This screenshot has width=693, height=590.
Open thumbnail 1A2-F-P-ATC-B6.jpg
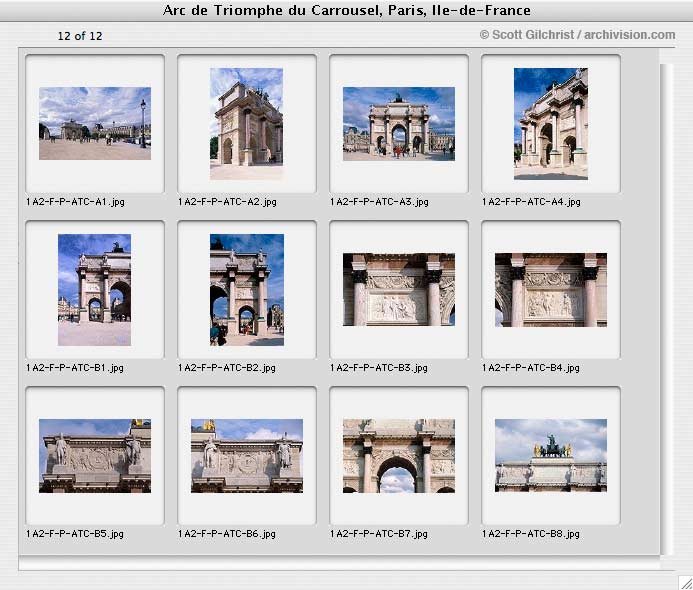click(247, 456)
